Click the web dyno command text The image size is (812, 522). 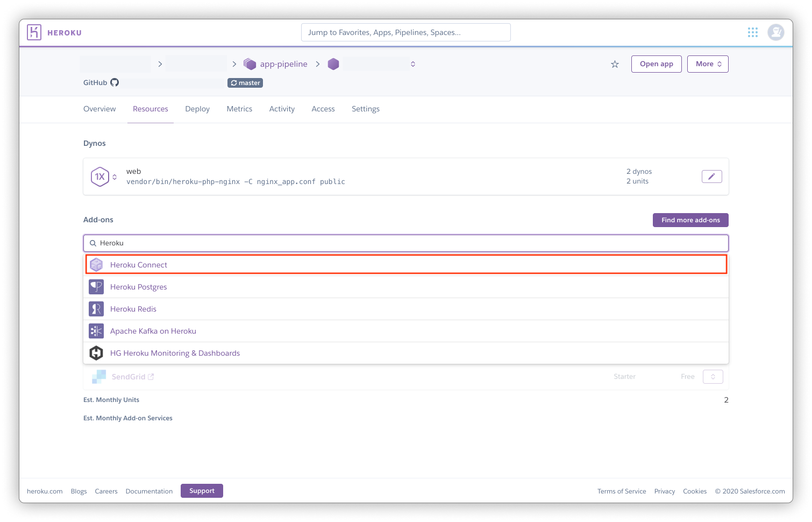click(x=236, y=182)
